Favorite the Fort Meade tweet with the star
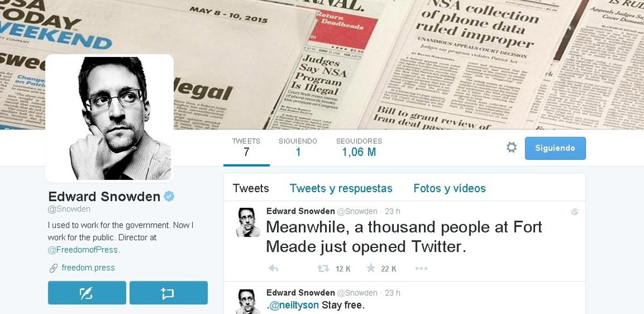The width and height of the screenshot is (644, 314). (370, 268)
